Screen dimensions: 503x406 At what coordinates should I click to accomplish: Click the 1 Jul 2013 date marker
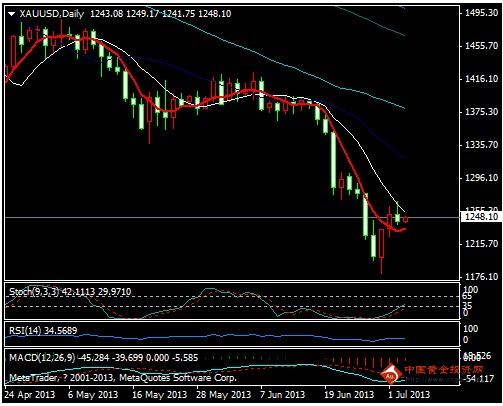[x=408, y=395]
